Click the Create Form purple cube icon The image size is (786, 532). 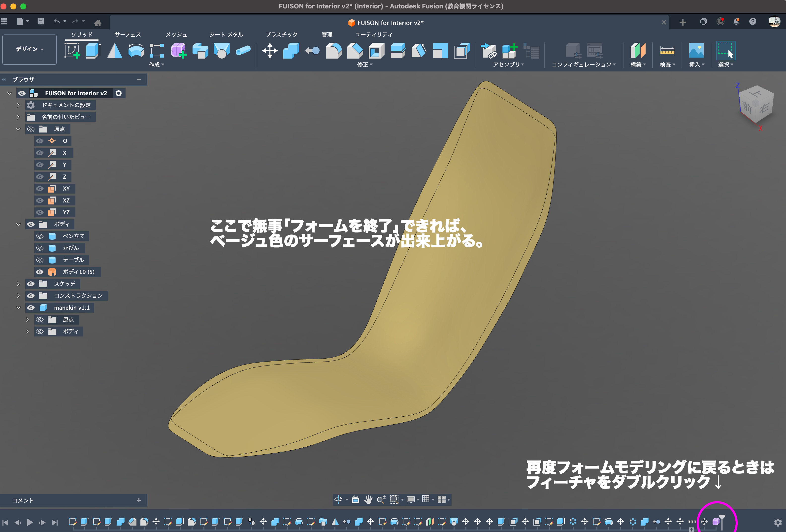(x=179, y=51)
